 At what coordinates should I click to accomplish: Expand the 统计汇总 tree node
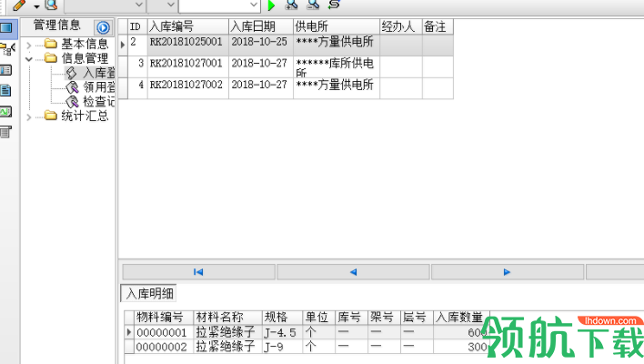28,117
